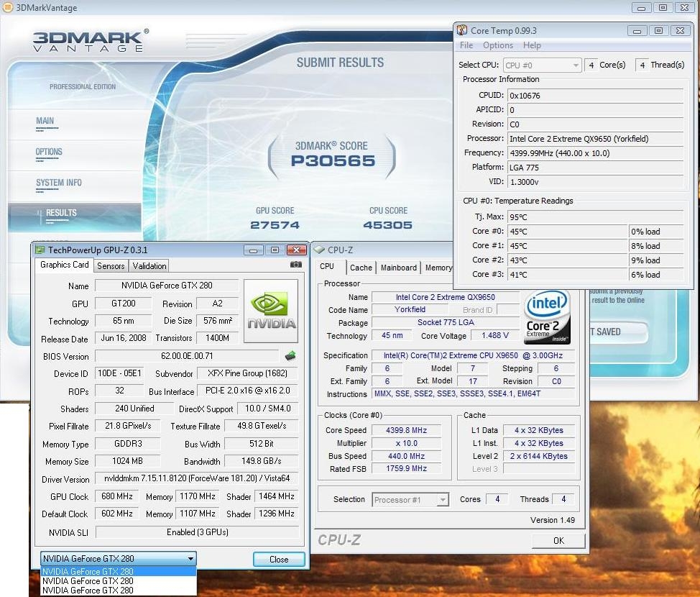Image resolution: width=700 pixels, height=597 pixels.
Task: Select the Graphics Card tab in GPU-Z
Action: pos(64,265)
